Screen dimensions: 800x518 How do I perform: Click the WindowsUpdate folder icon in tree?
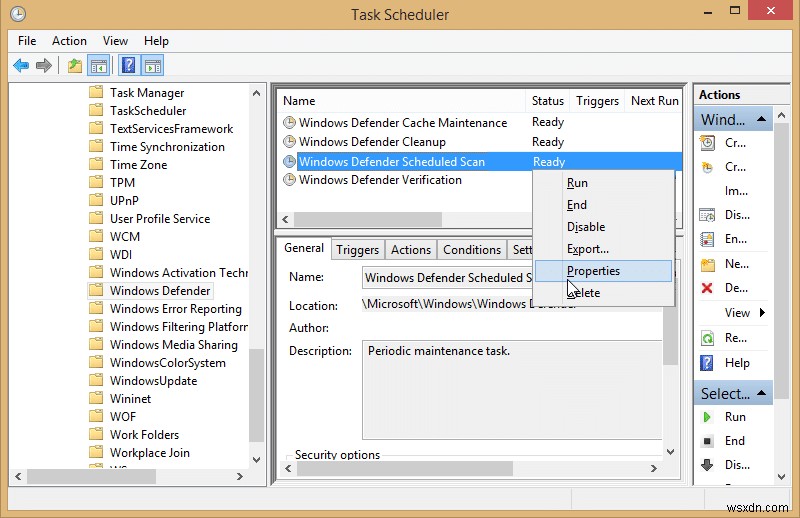click(95, 380)
